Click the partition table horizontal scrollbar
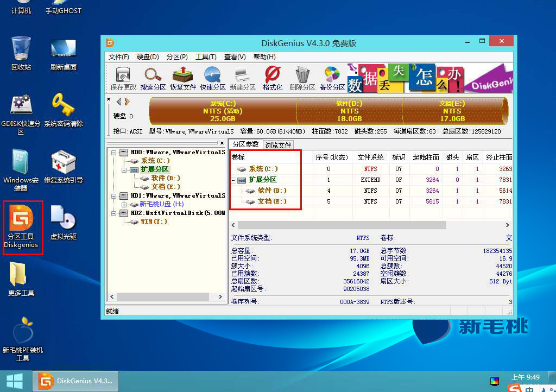Image resolution: width=556 pixels, height=392 pixels. [x=342, y=225]
